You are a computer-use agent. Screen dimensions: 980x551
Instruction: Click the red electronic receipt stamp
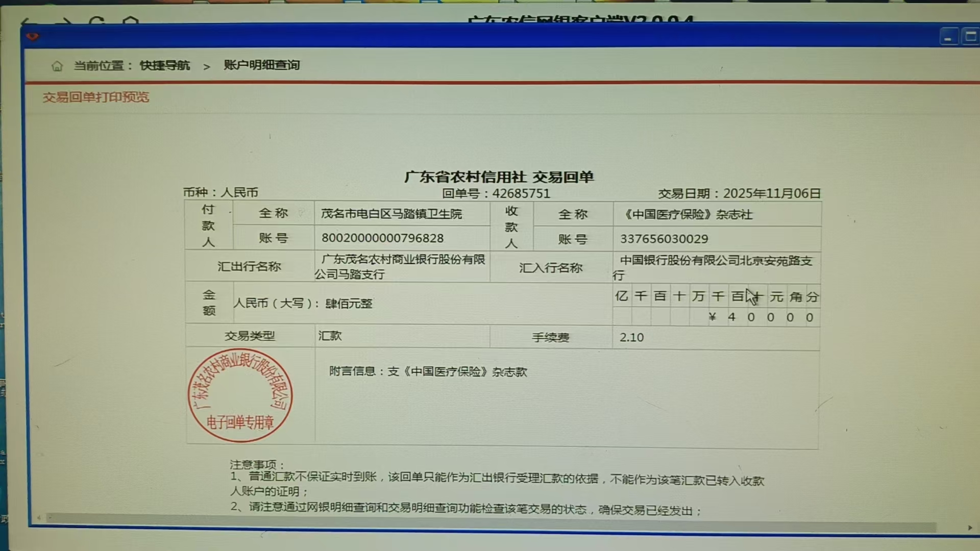pos(240,396)
